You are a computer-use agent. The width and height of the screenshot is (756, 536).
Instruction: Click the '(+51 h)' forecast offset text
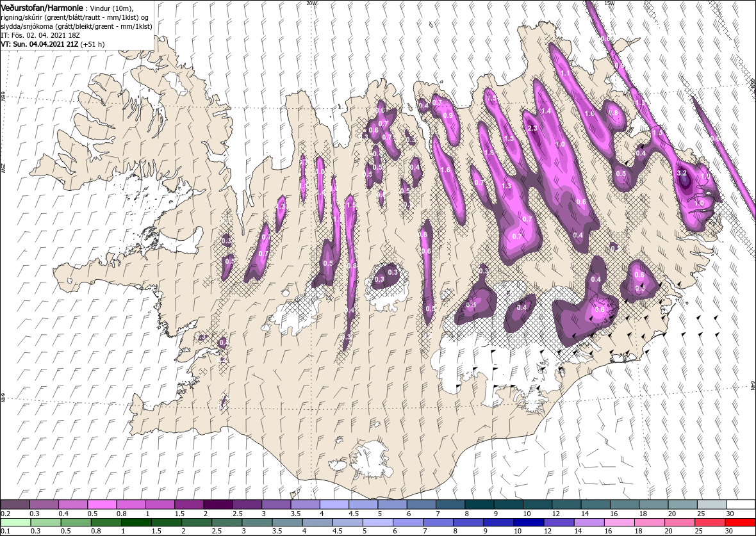pos(92,44)
